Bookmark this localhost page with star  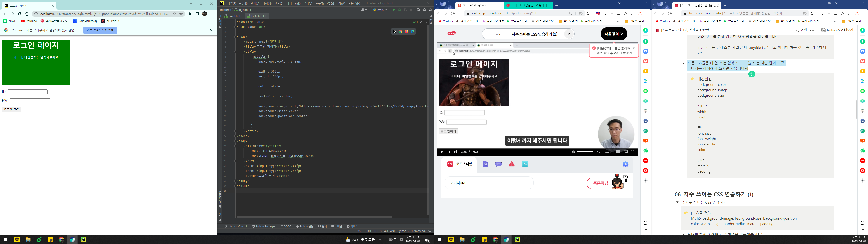point(181,14)
